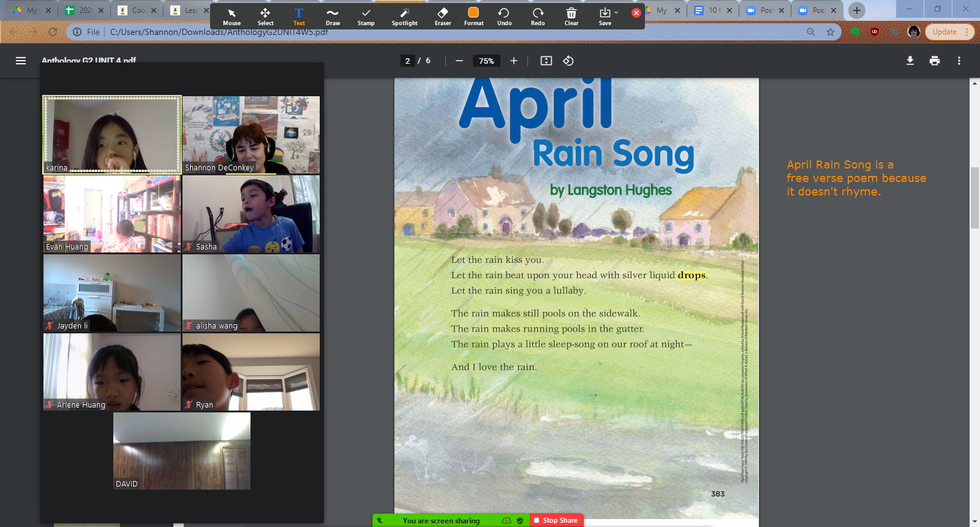Click the Zoom encryption shield icon

(520, 520)
